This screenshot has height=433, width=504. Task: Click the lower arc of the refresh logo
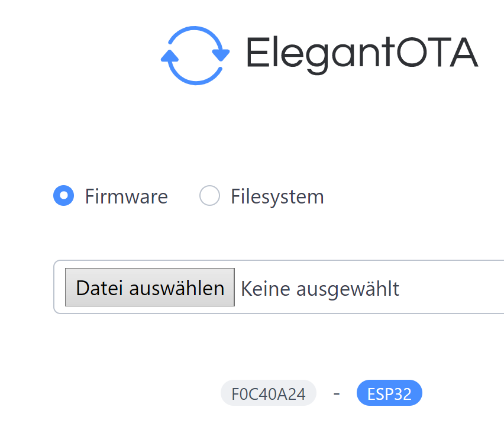(195, 75)
